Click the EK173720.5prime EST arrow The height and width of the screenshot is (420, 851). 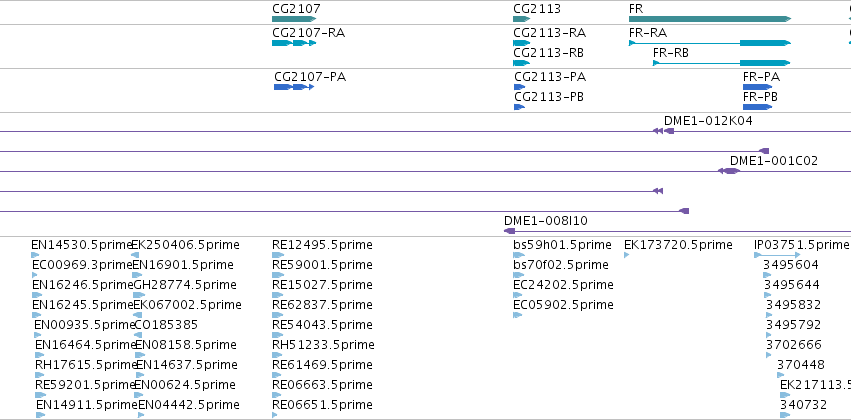pyautogui.click(x=626, y=255)
